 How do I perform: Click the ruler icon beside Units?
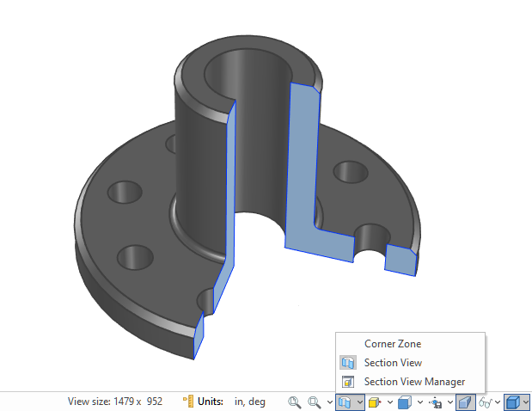click(x=188, y=402)
